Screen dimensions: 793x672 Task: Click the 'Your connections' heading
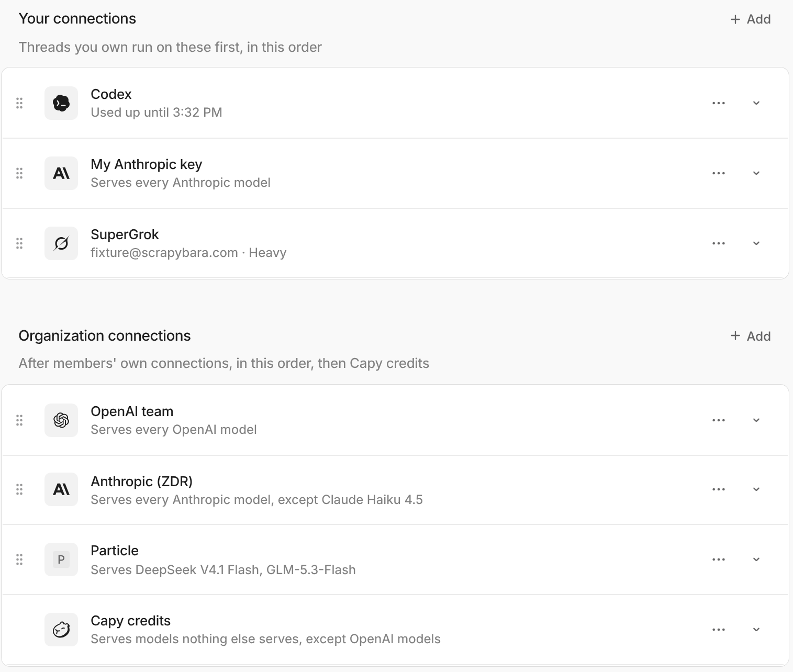pos(77,18)
